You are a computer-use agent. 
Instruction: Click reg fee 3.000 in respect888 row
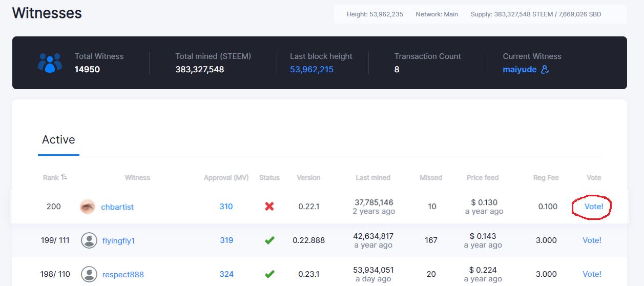[x=546, y=274]
